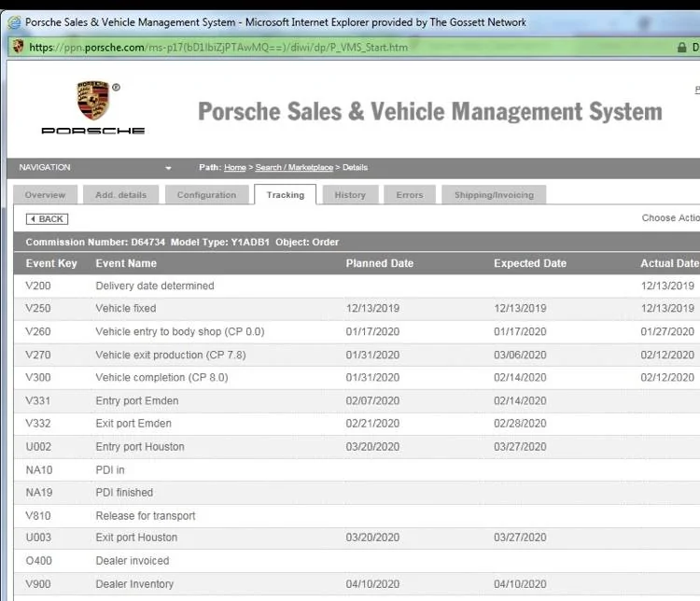The image size is (700, 601).
Task: Select event key U002
Action: click(x=38, y=446)
